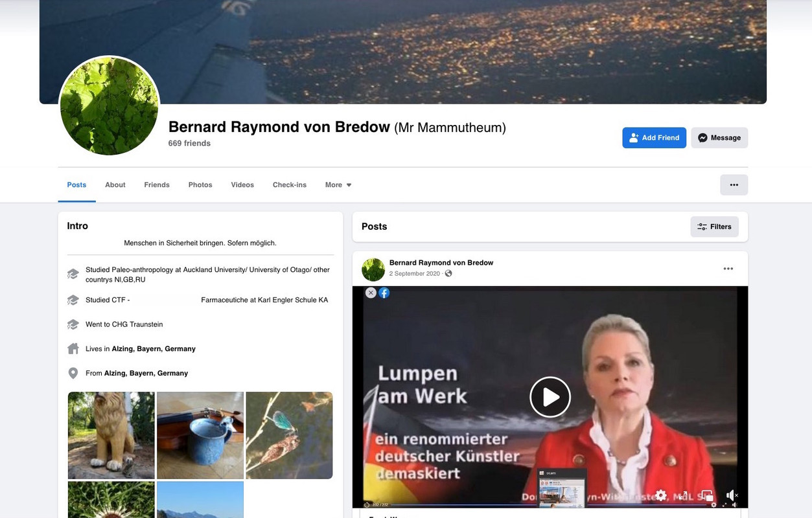Image resolution: width=812 pixels, height=518 pixels.
Task: Click graduation cap icon beside Studied CTF
Action: [73, 300]
